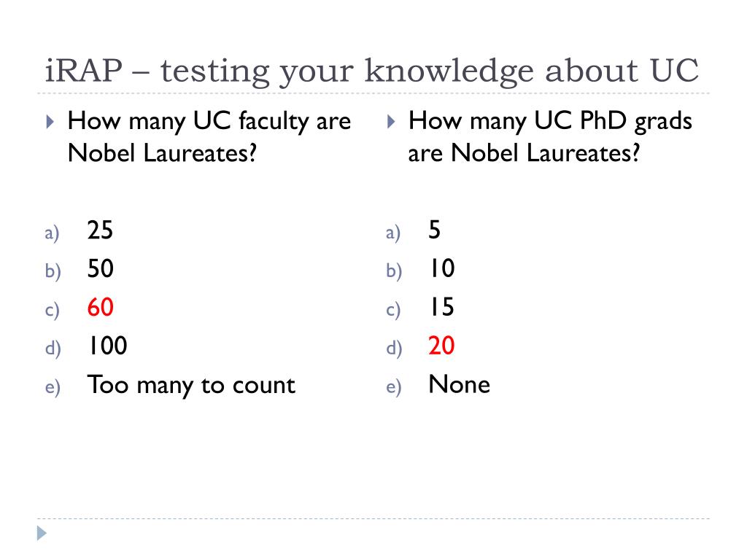The height and width of the screenshot is (560, 747).
Task: Click the arrow bullet before PhD grads question
Action: [391, 122]
